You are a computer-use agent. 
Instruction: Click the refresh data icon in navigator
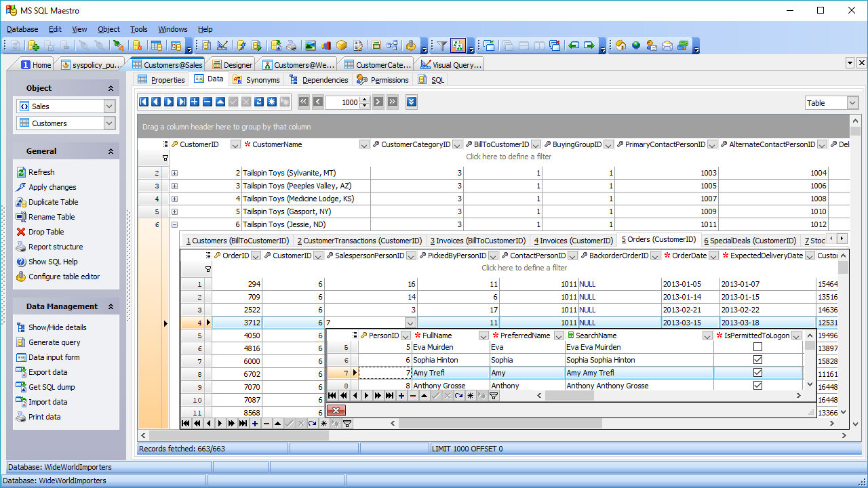(x=259, y=102)
